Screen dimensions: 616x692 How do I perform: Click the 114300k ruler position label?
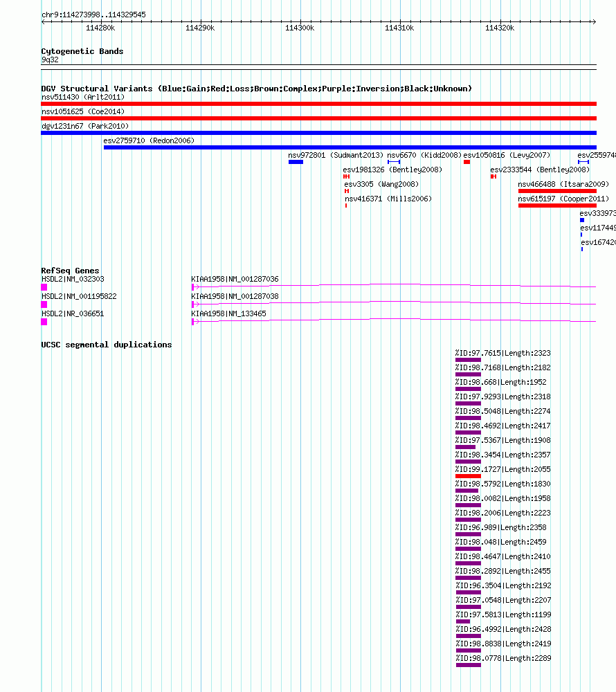[300, 28]
